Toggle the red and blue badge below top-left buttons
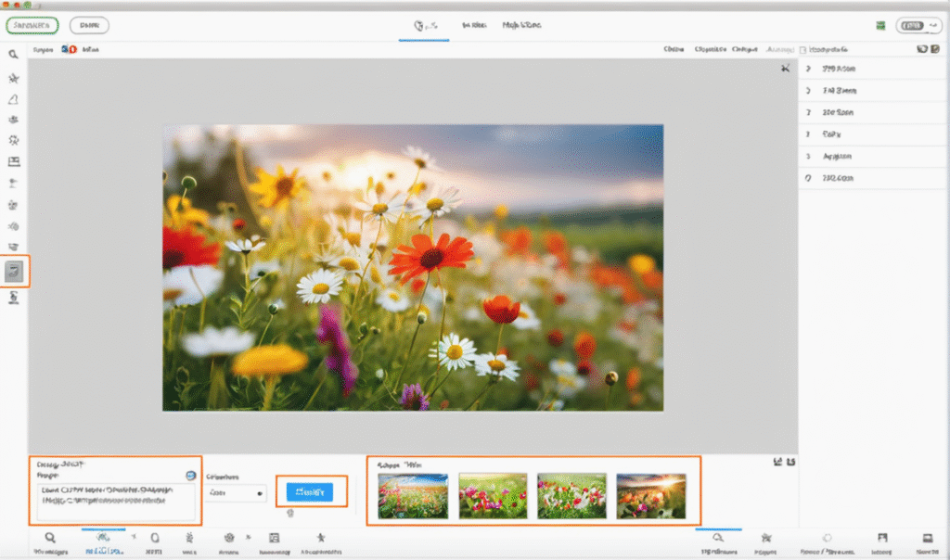This screenshot has width=950, height=560. pos(69,49)
